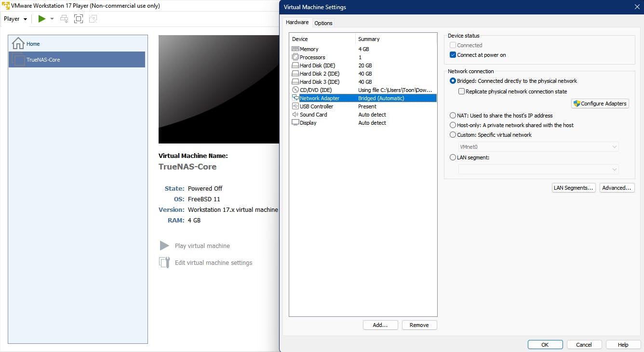
Task: Select the Hard Disk (IDE) 20 GB icon
Action: coord(295,65)
